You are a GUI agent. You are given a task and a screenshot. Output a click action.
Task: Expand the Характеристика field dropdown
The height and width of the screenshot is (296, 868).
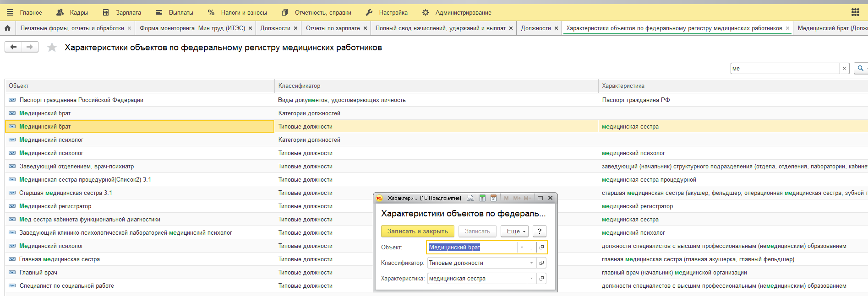point(531,279)
